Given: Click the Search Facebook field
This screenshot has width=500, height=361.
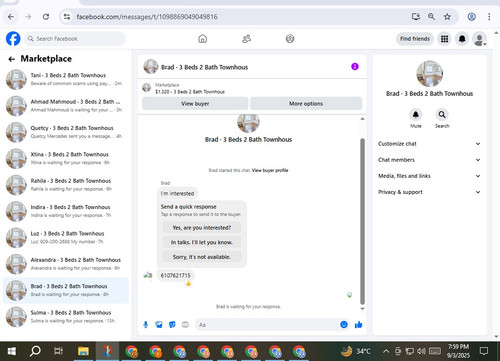Looking at the screenshot, I should [75, 39].
